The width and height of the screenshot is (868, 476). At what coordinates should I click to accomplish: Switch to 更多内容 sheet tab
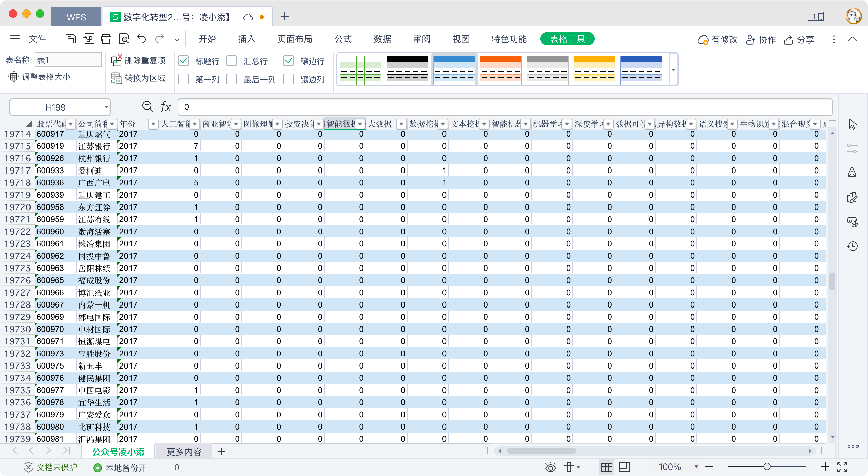184,452
